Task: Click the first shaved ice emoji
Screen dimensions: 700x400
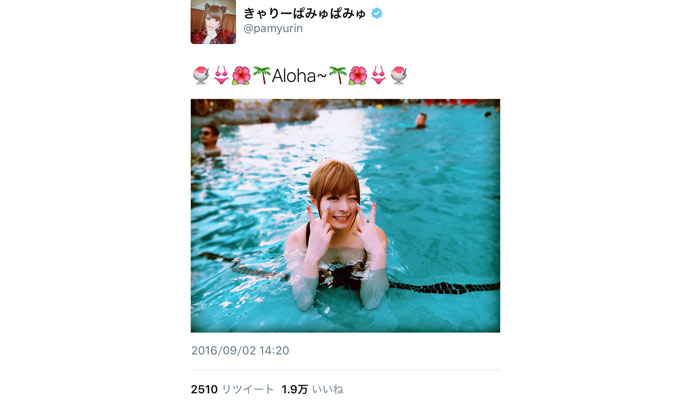Action: click(x=201, y=75)
